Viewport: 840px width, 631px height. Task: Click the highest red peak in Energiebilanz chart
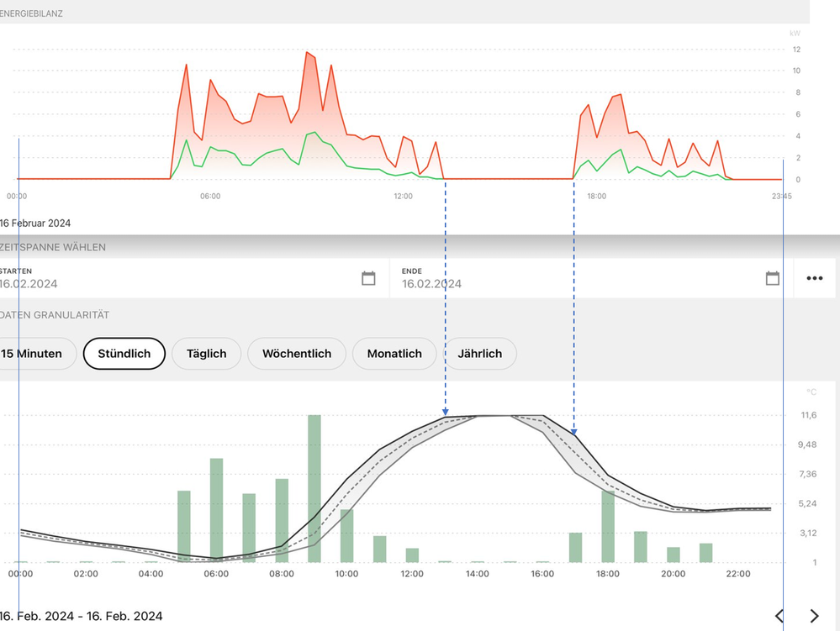(x=308, y=53)
